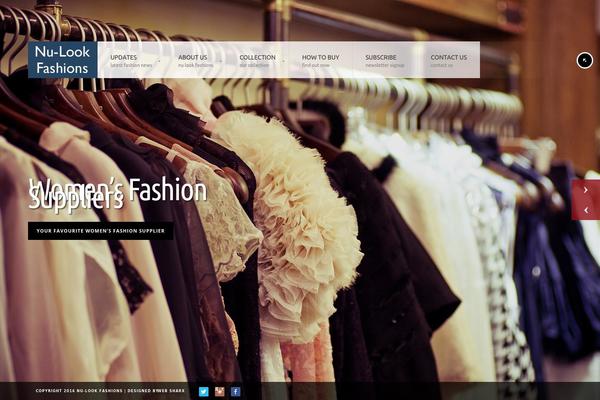Open the Subscribe newsletter menu item

[381, 57]
